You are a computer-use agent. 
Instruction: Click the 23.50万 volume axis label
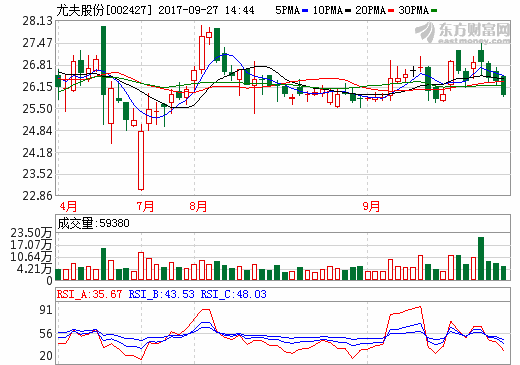click(31, 233)
